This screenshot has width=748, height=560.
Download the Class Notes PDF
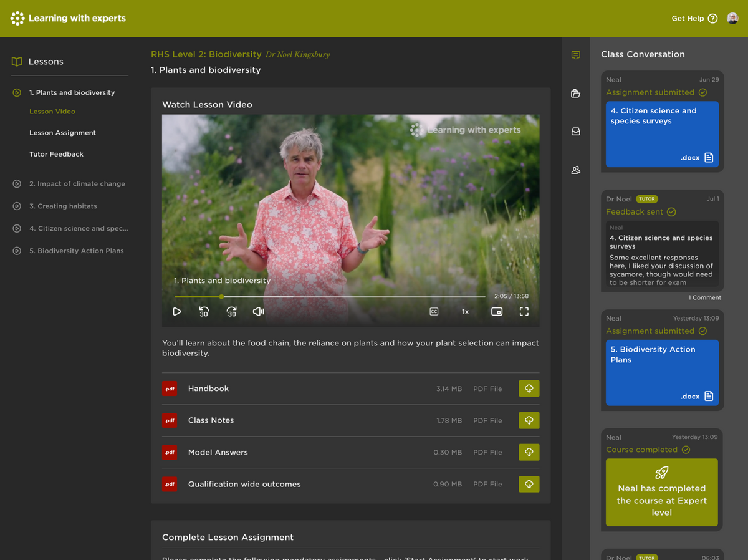tap(529, 420)
